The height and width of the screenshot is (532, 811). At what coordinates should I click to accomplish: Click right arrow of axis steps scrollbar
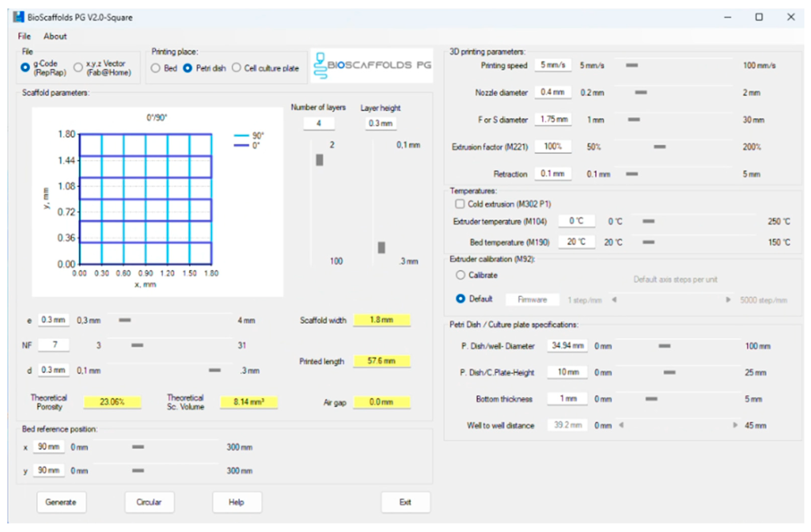[x=728, y=300]
